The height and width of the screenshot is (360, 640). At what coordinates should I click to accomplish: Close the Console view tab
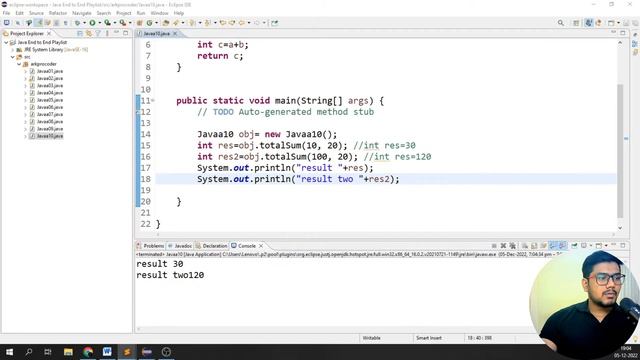coord(261,246)
